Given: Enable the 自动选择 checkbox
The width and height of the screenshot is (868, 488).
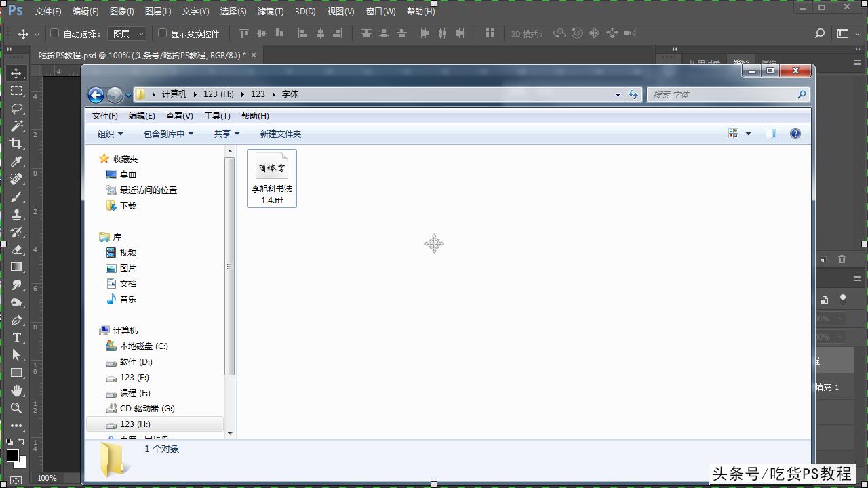Looking at the screenshot, I should (x=55, y=33).
